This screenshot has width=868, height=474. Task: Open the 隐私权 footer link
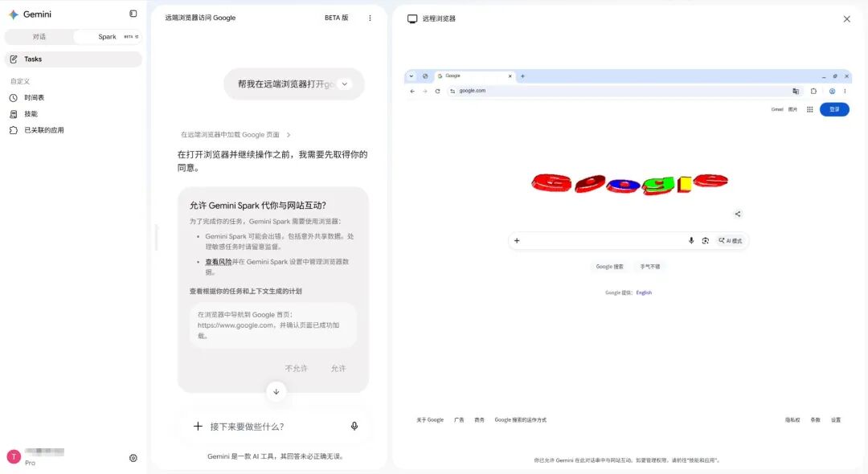(x=792, y=420)
